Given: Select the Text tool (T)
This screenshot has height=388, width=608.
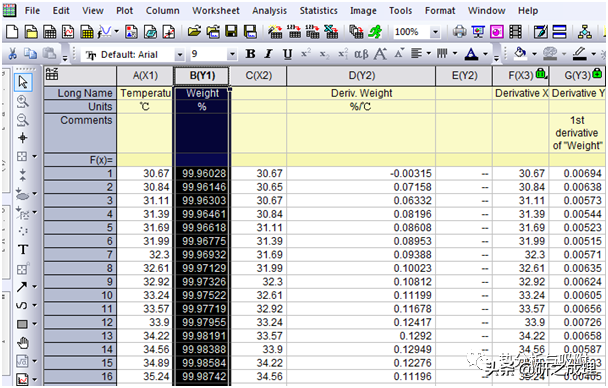Looking at the screenshot, I should pyautogui.click(x=23, y=249).
